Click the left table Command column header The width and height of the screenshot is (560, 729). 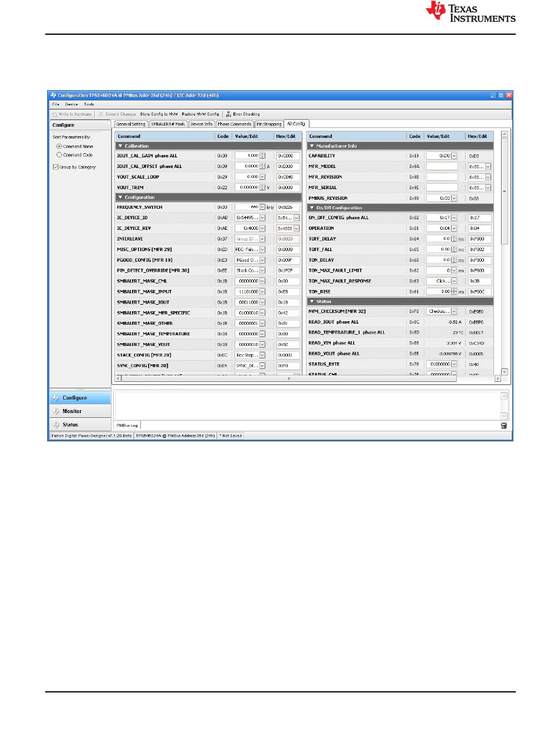pyautogui.click(x=164, y=136)
